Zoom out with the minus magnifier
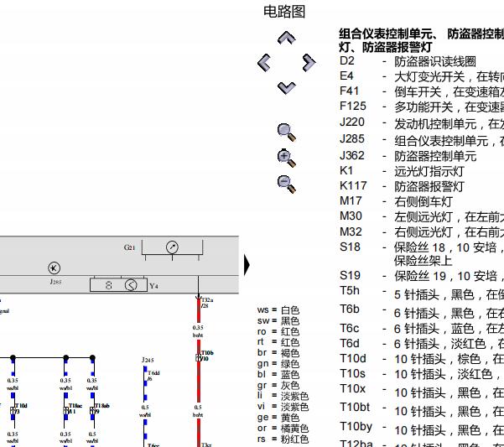504x447 pixels. 287,185
